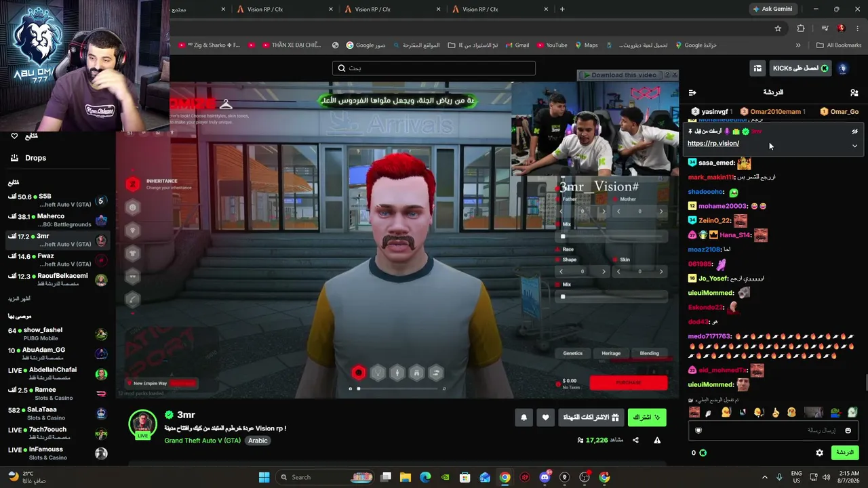Open the emoji picker in chat input
Screen dimensions: 868x488
pos(848,430)
